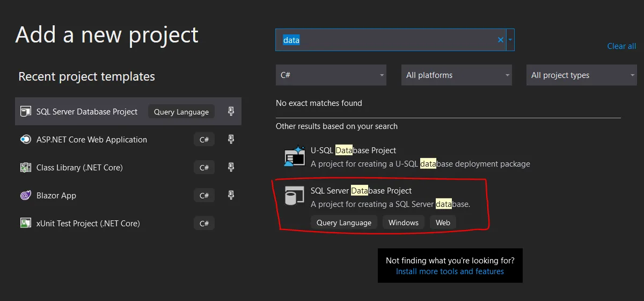The image size is (644, 301).
Task: Click the Class Library (.NET Core) icon
Action: tap(25, 168)
